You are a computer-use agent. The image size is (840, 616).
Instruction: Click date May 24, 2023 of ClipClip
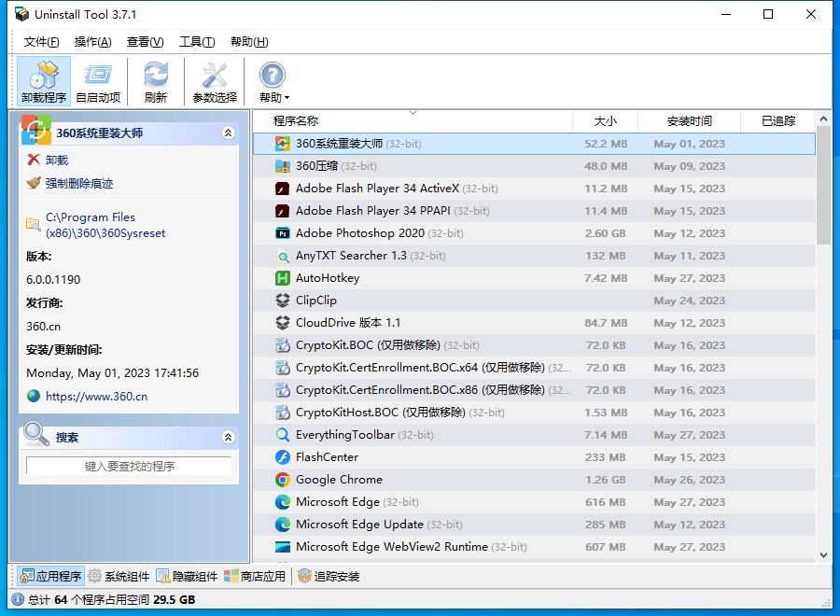[x=690, y=301]
